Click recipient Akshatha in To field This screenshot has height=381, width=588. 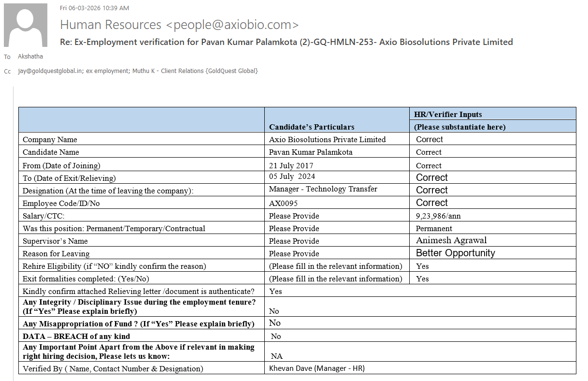click(x=30, y=57)
